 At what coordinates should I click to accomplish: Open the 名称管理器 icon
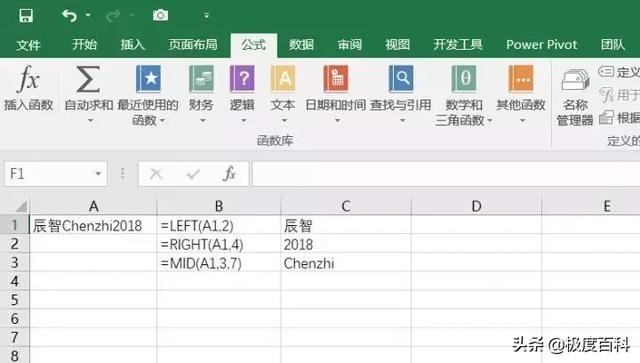click(x=575, y=79)
